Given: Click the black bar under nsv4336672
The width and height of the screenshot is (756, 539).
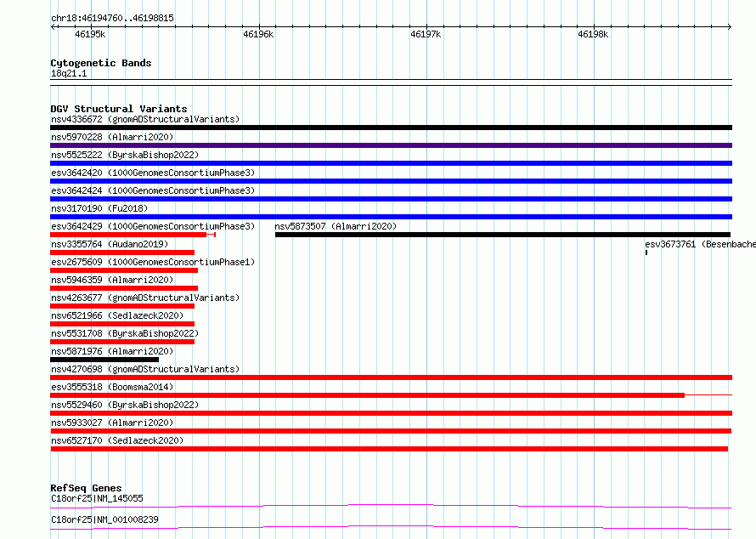Looking at the screenshot, I should pos(391,128).
